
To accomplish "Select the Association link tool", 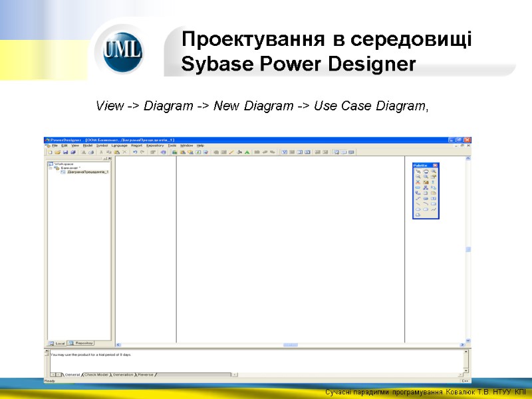I will coord(434,188).
